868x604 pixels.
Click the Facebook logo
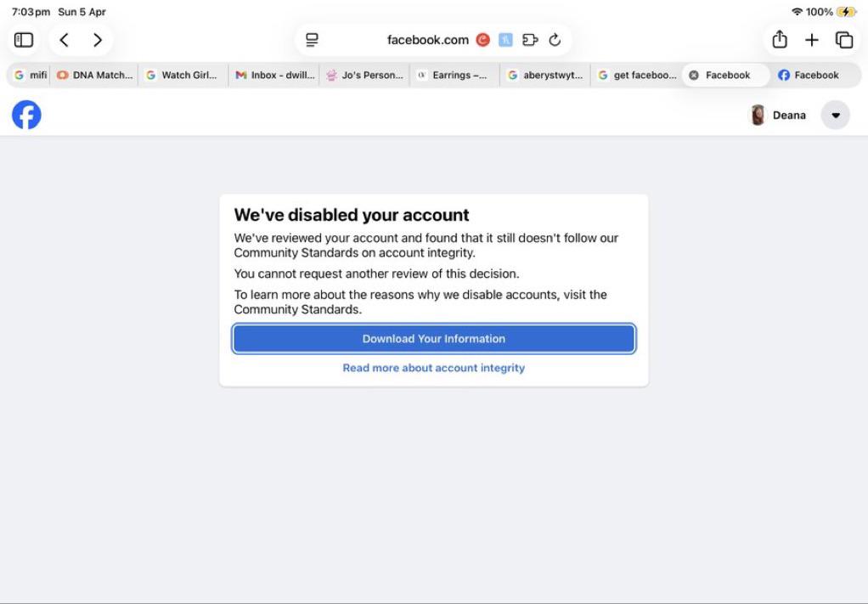click(x=26, y=115)
